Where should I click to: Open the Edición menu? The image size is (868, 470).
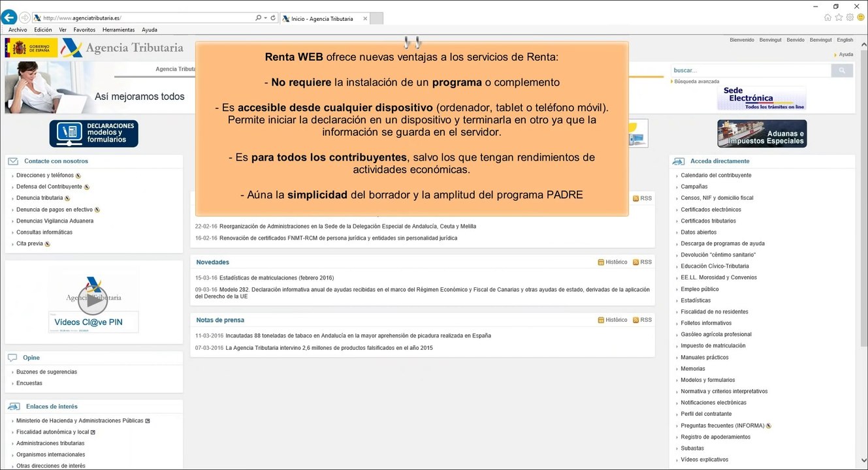tap(43, 30)
